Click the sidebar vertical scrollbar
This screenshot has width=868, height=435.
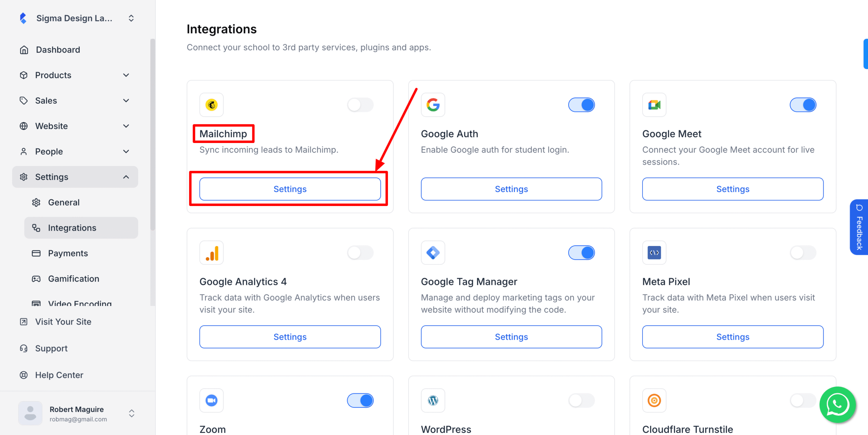click(153, 136)
